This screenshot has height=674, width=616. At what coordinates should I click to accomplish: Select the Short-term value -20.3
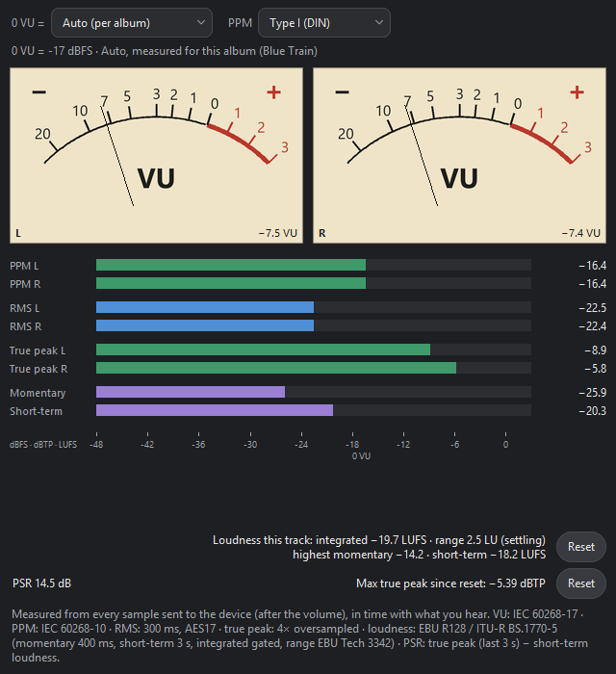[592, 411]
